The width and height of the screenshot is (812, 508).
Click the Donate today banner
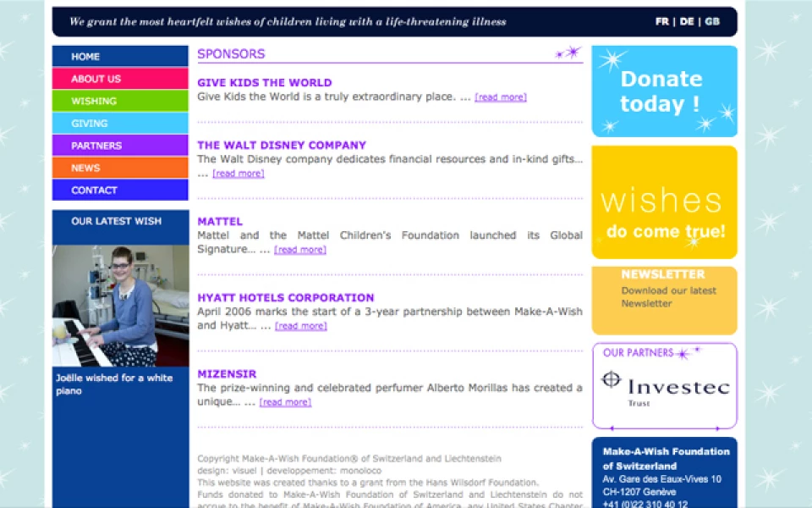665,91
